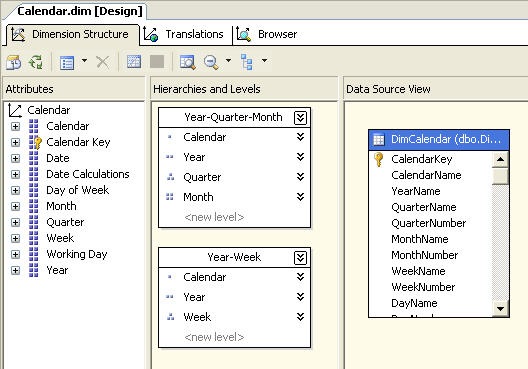Click the tree layout toolbar icon
Screen dimensions: 528x369
tap(247, 62)
